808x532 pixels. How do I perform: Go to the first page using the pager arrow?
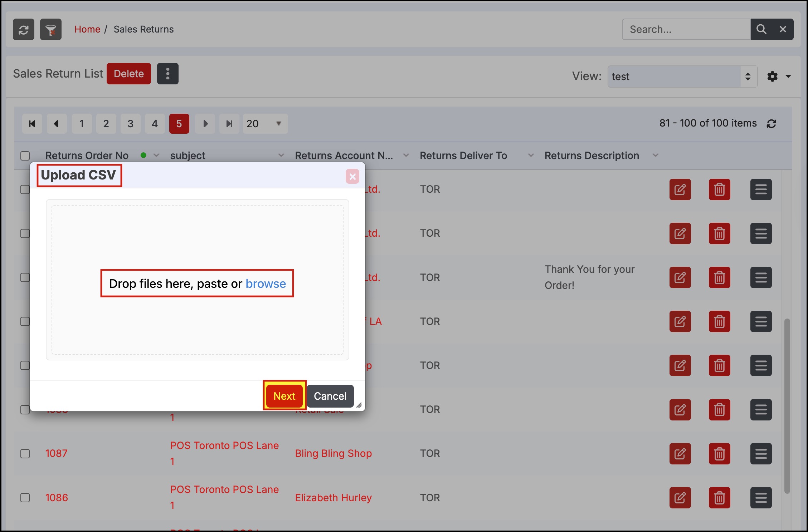click(32, 124)
